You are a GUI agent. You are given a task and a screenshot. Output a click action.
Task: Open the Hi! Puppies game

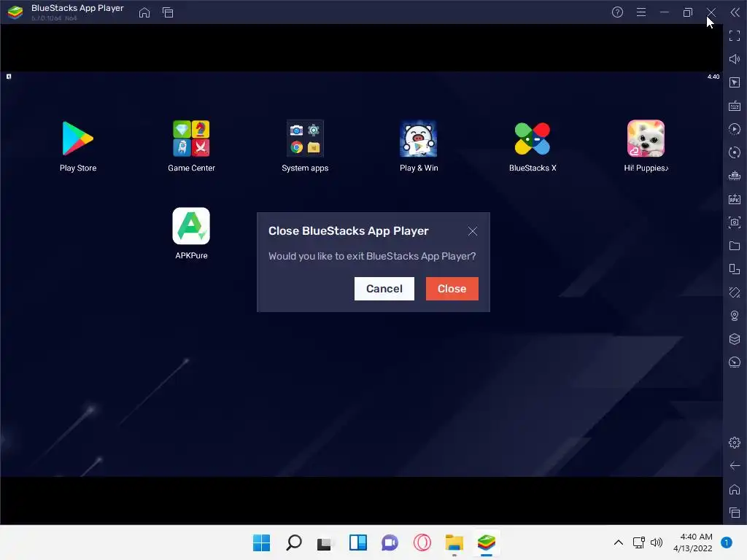646,139
